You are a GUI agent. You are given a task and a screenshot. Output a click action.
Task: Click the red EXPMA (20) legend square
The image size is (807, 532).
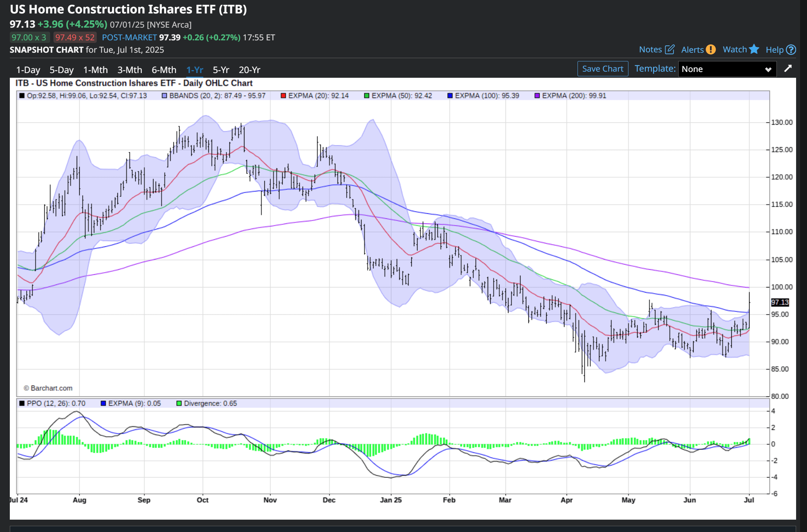pos(283,96)
